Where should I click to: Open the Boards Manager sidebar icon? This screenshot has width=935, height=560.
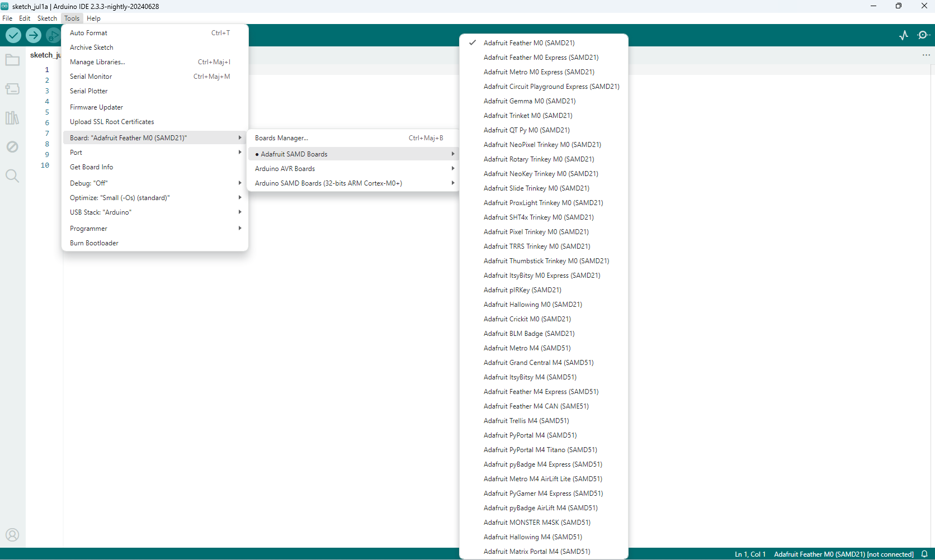point(12,89)
